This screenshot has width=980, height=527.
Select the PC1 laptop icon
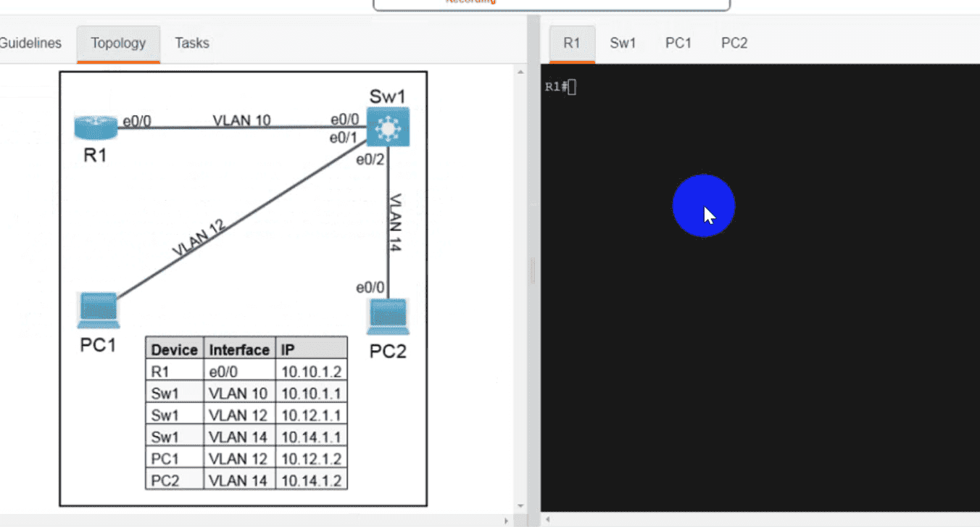tap(99, 310)
